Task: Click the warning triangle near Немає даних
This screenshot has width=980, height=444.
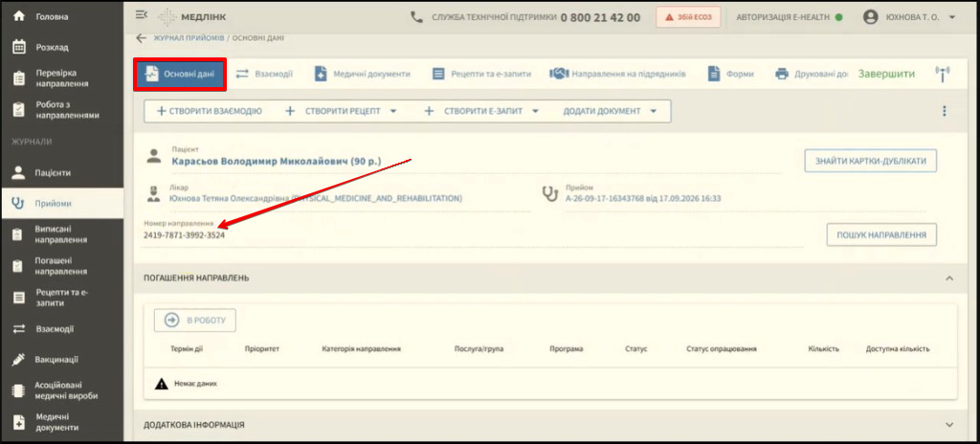Action: pyautogui.click(x=161, y=384)
